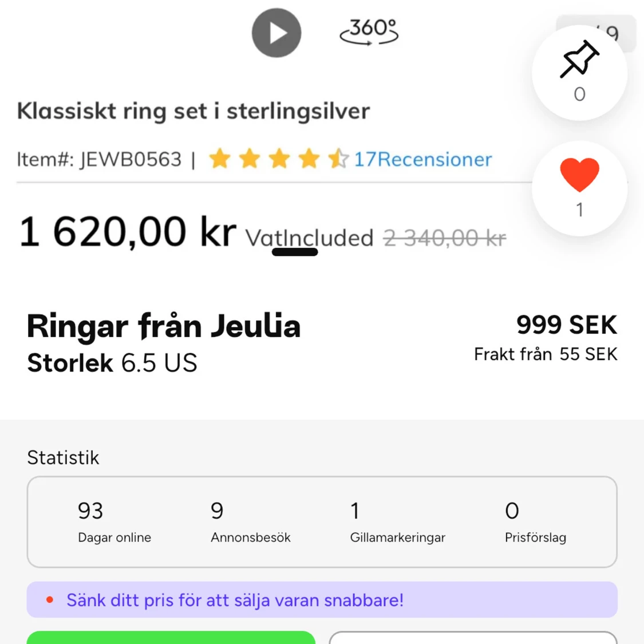Click the star rating row

tap(279, 159)
